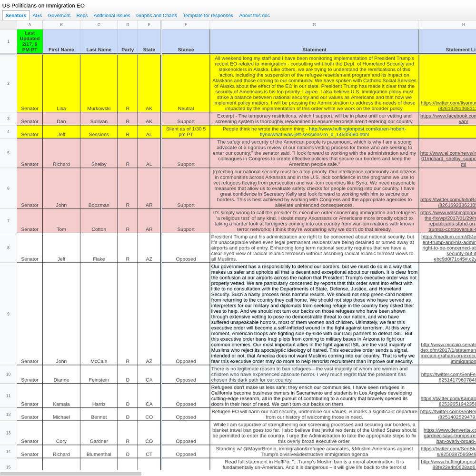Select the 'McCain' last name cell
The image size is (476, 476).
coord(99,314)
